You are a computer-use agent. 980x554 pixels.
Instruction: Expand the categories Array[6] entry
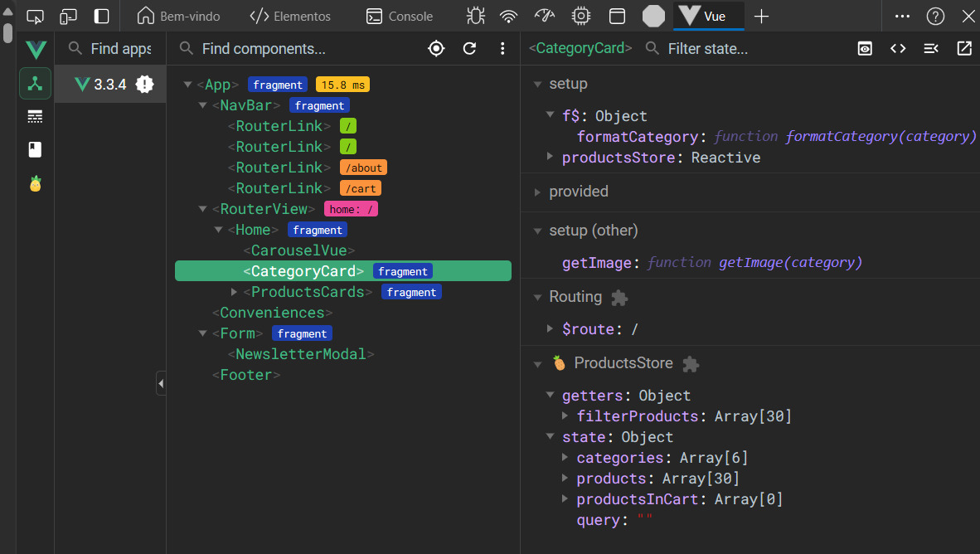(565, 458)
